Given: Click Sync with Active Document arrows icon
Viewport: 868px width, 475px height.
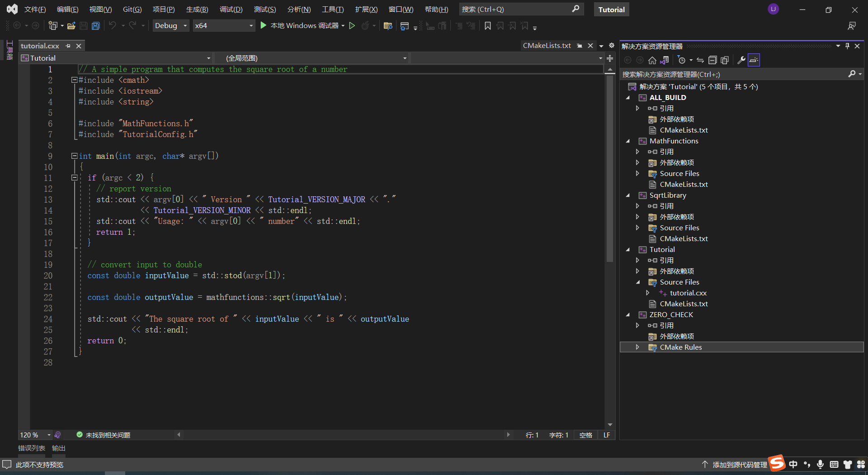Looking at the screenshot, I should coord(700,60).
